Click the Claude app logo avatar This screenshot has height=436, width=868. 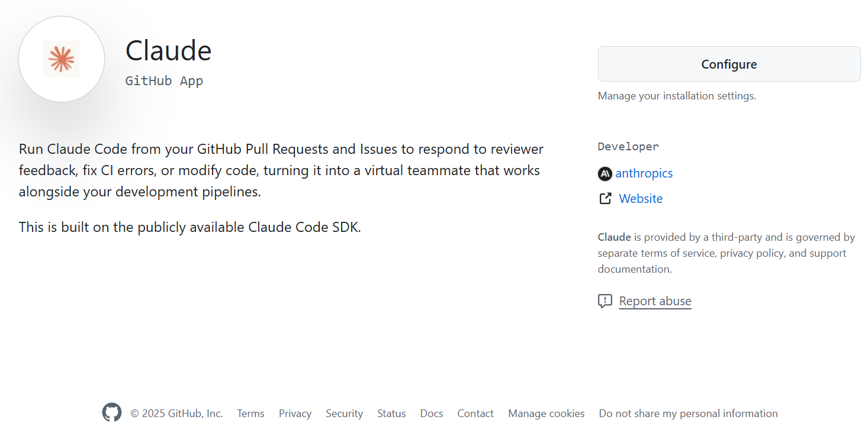(62, 59)
